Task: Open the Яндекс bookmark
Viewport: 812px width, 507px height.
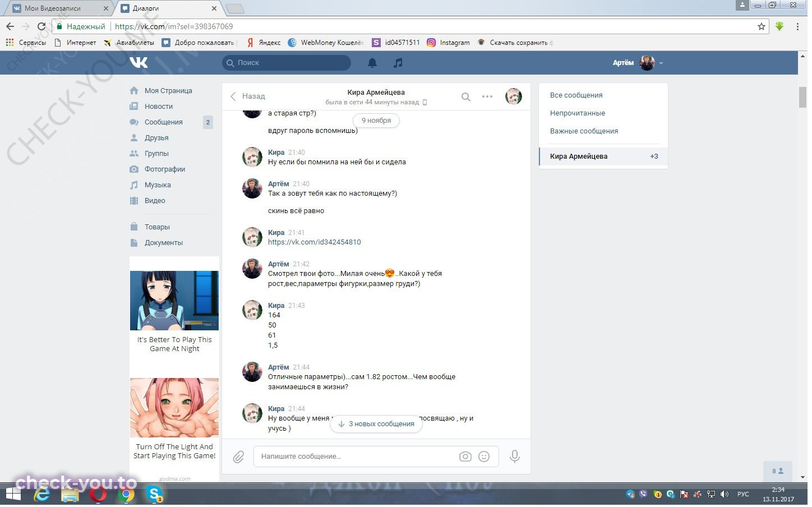Action: point(264,43)
